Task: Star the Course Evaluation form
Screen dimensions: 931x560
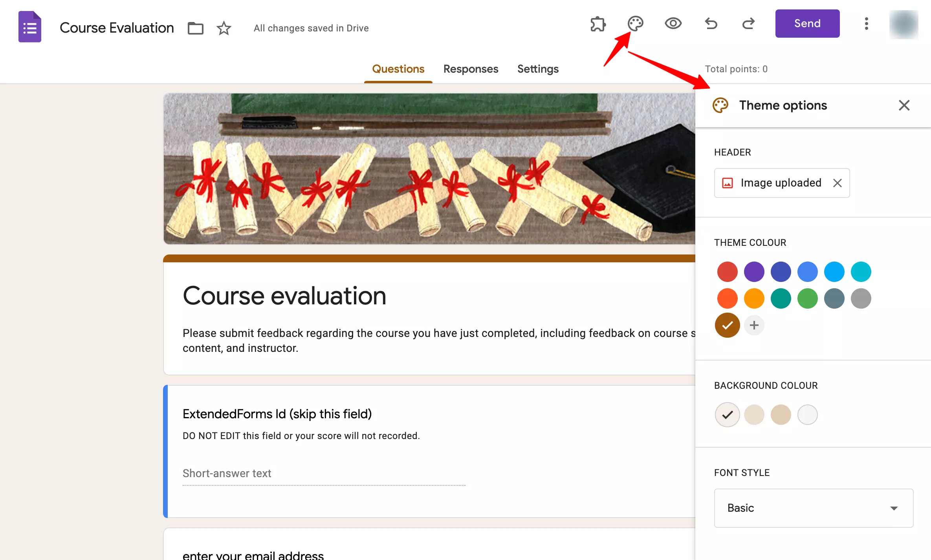Action: click(x=224, y=28)
